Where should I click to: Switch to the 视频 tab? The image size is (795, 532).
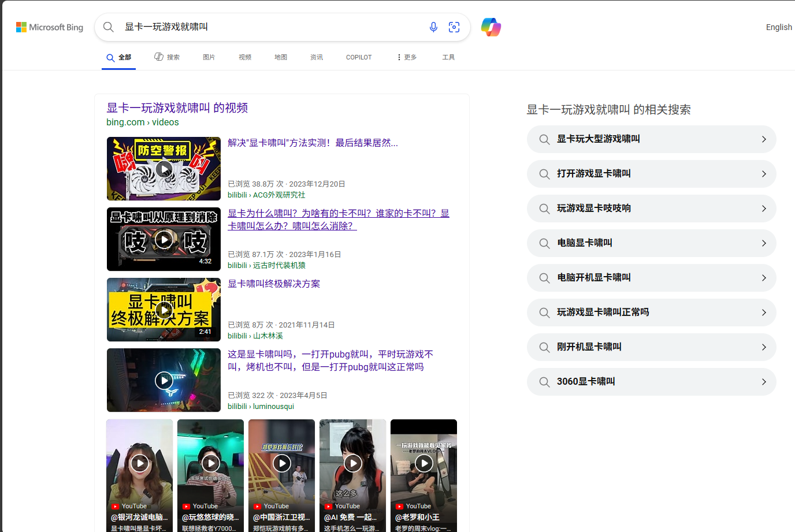pos(244,57)
